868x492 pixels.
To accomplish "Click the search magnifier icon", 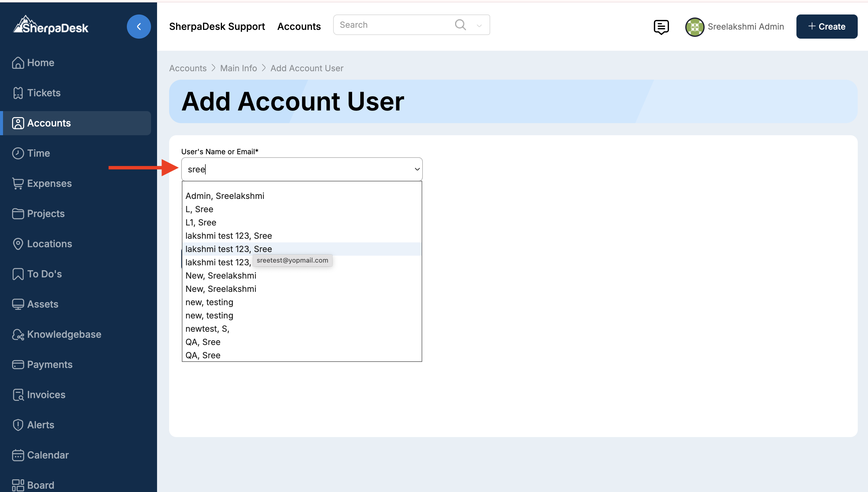I will [460, 25].
